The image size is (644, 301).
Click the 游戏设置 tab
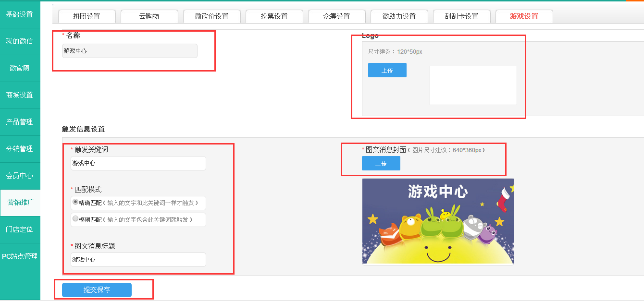[524, 16]
